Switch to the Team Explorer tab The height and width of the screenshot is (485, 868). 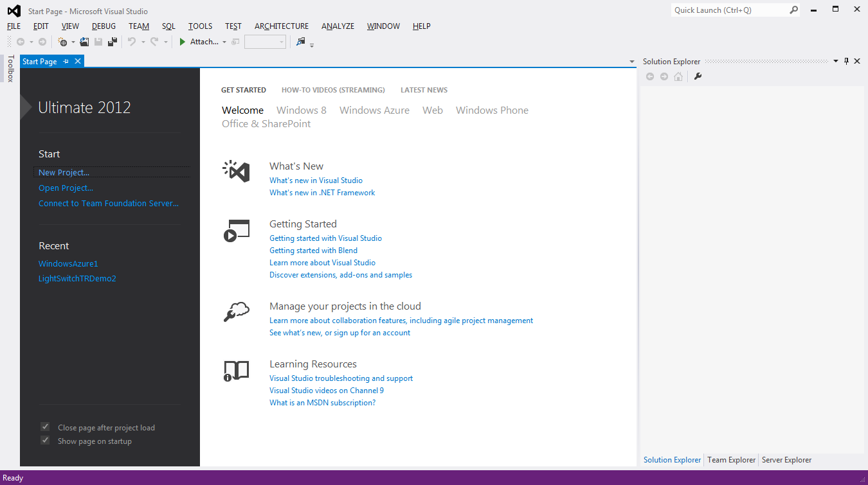tap(731, 460)
